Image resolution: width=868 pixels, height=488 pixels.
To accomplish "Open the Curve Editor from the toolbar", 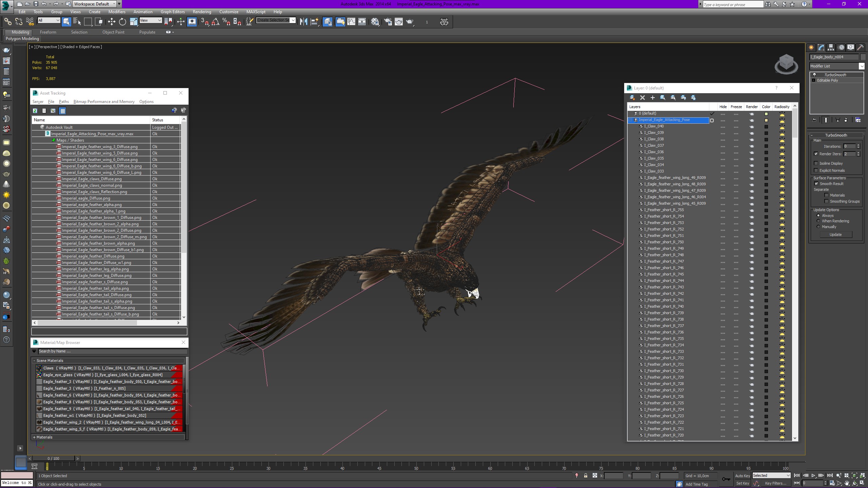I will coord(351,22).
